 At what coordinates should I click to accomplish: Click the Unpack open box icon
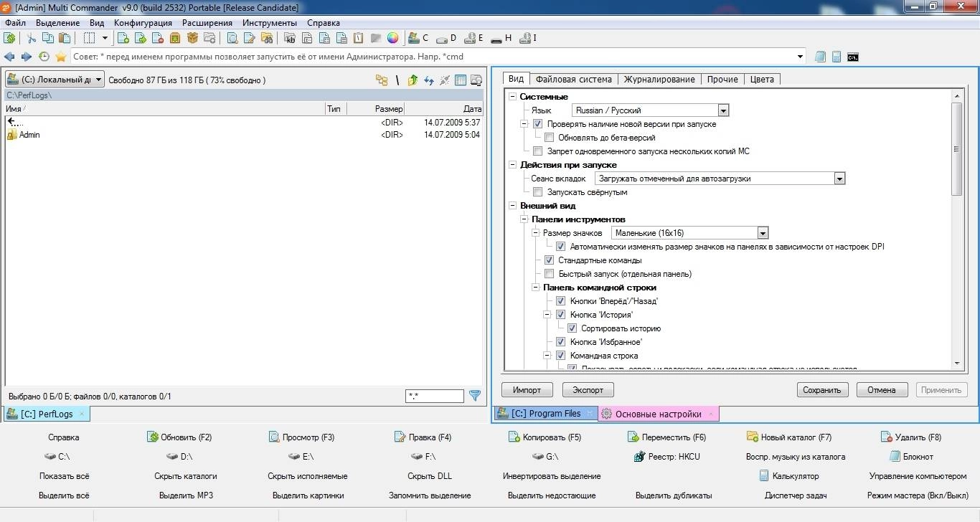coord(192,38)
